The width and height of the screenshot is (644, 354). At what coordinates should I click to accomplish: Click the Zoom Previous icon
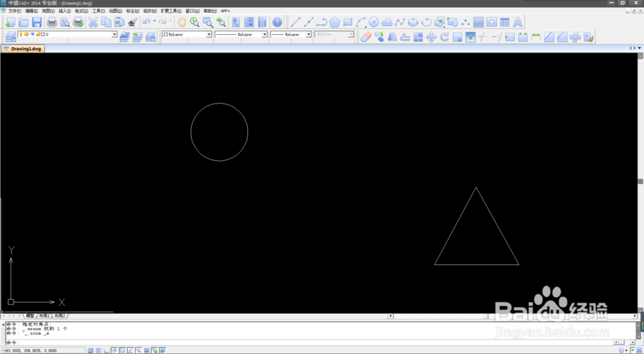221,22
